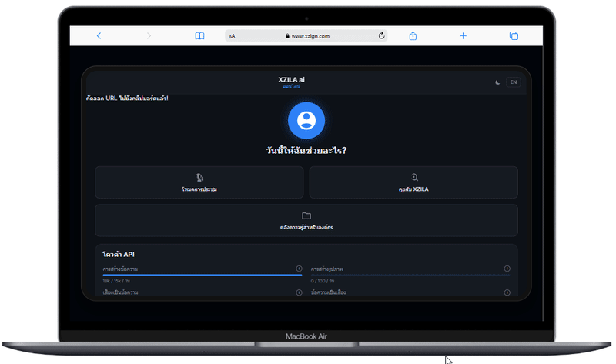The width and height of the screenshot is (616, 364).
Task: Click the '0 / 100' image quota value
Action: tap(323, 281)
